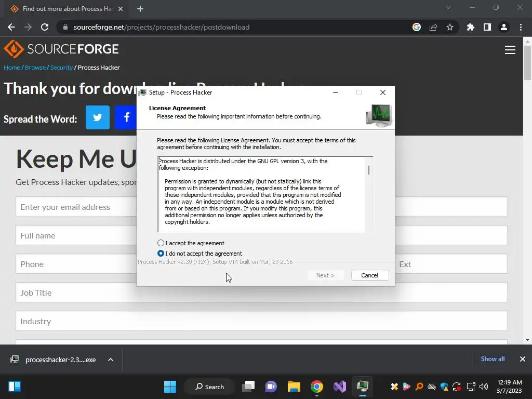Select "I do not accept the agreement" option

point(161,254)
